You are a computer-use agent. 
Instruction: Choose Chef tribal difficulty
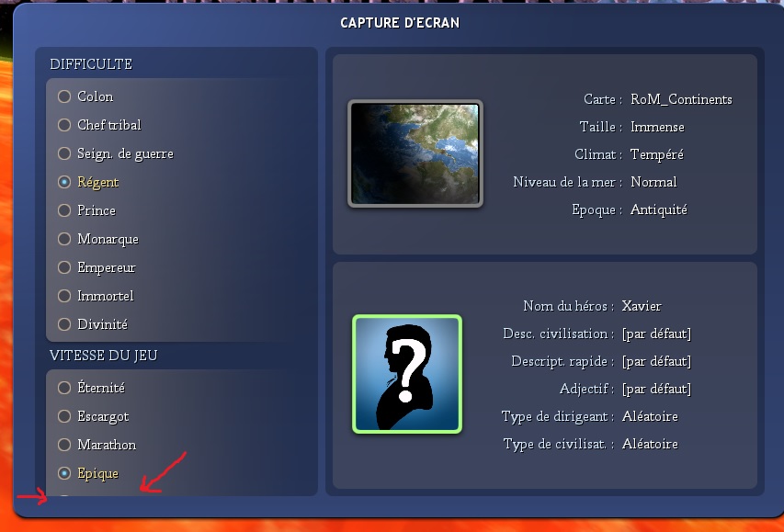pyautogui.click(x=64, y=125)
